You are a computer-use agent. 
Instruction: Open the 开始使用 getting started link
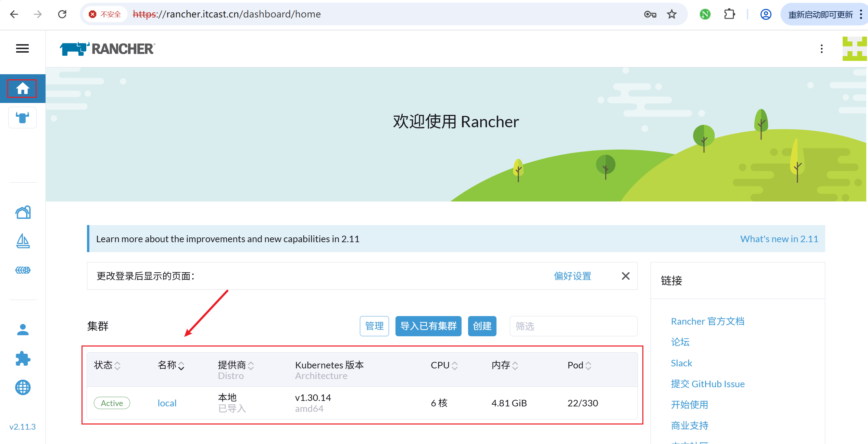(690, 405)
